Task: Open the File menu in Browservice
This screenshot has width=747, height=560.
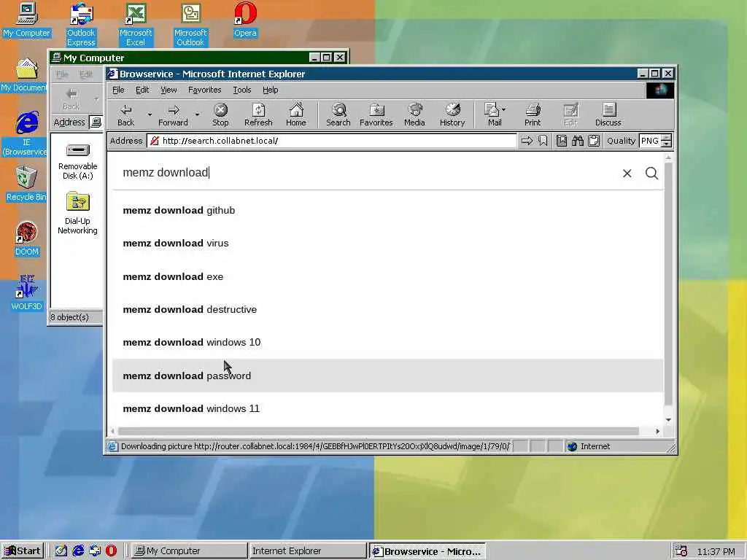Action: (x=118, y=90)
